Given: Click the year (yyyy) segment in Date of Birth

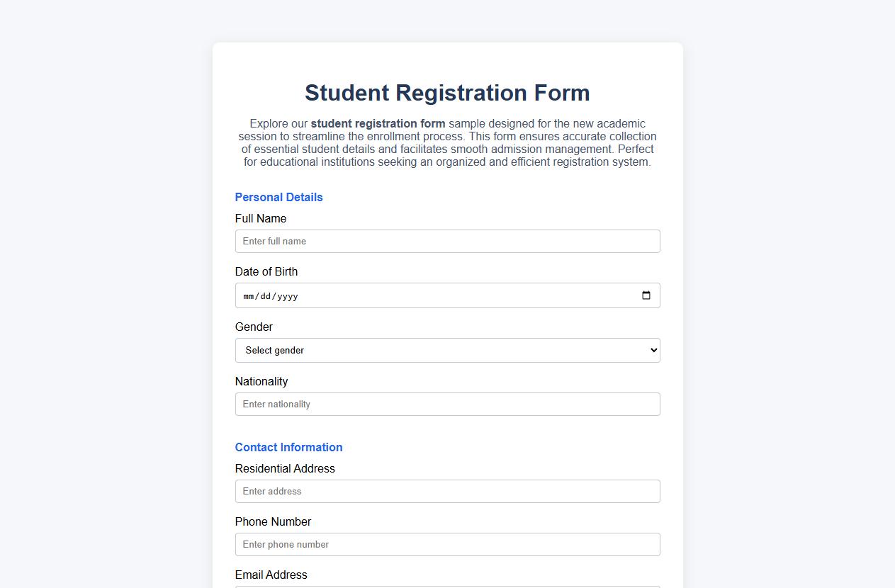Looking at the screenshot, I should coord(288,296).
